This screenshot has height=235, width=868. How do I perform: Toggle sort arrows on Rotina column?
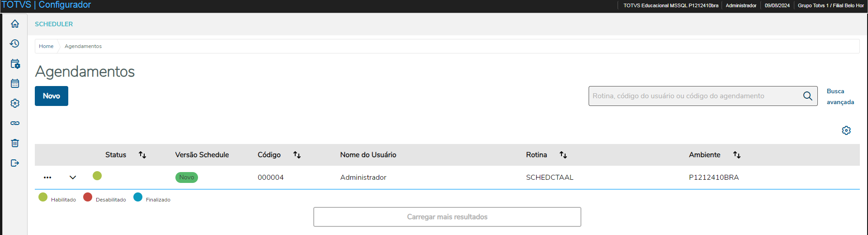point(563,155)
